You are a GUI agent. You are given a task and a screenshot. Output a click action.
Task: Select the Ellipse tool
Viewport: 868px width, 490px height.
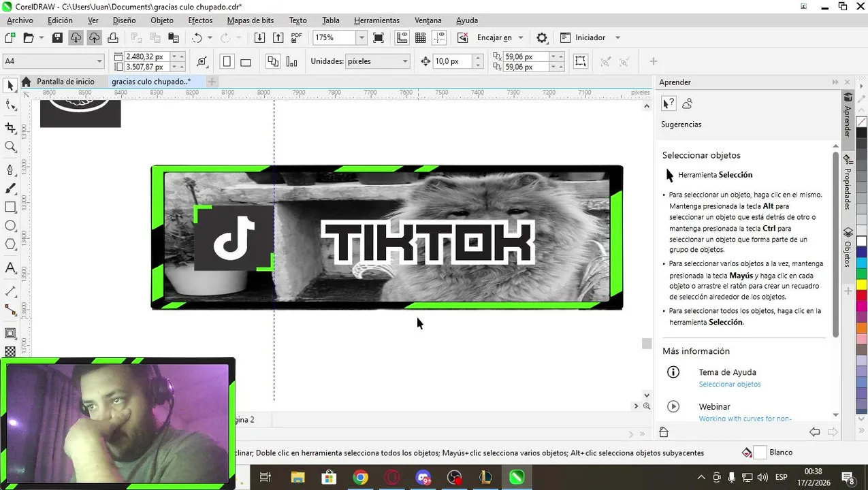10,225
